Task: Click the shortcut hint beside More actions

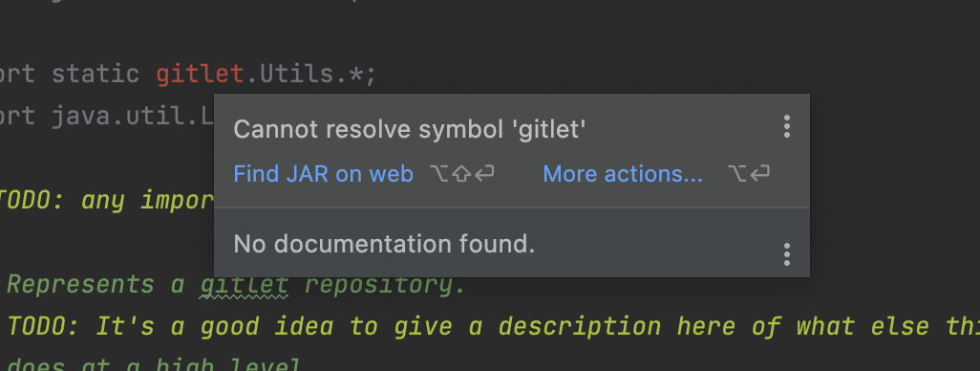Action: pyautogui.click(x=749, y=174)
